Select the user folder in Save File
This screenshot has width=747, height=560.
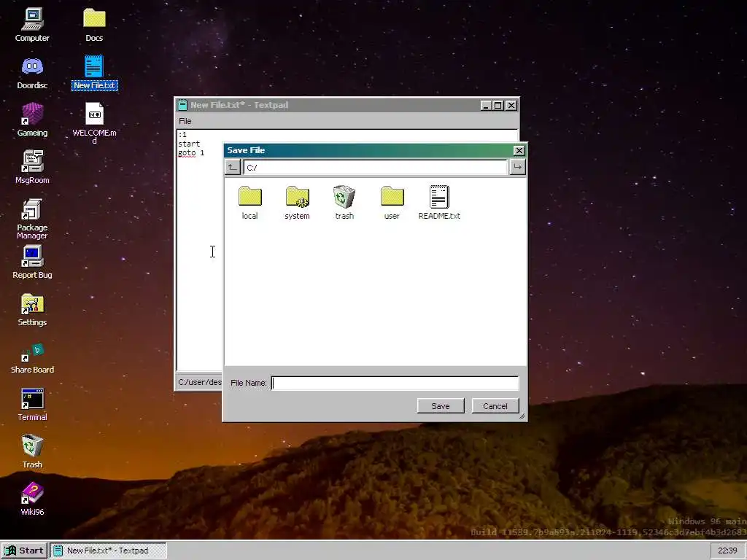pos(392,203)
